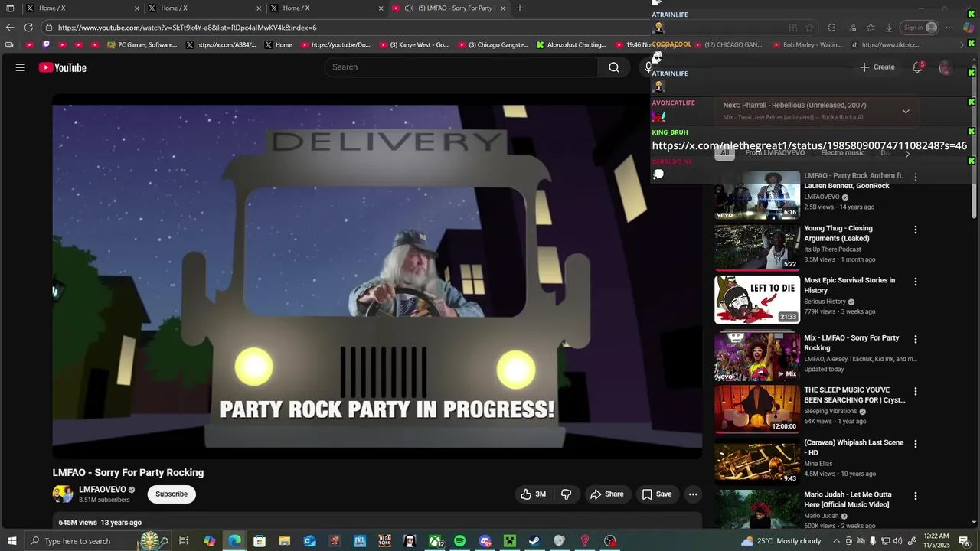
Task: Click the browser address bar URL
Action: tap(188, 28)
